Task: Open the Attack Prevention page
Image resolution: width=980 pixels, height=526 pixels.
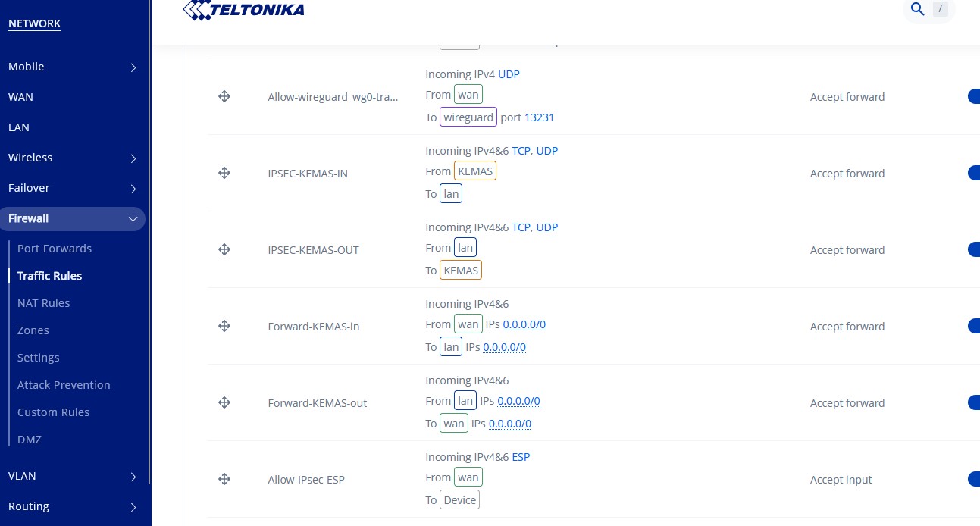Action: point(64,385)
